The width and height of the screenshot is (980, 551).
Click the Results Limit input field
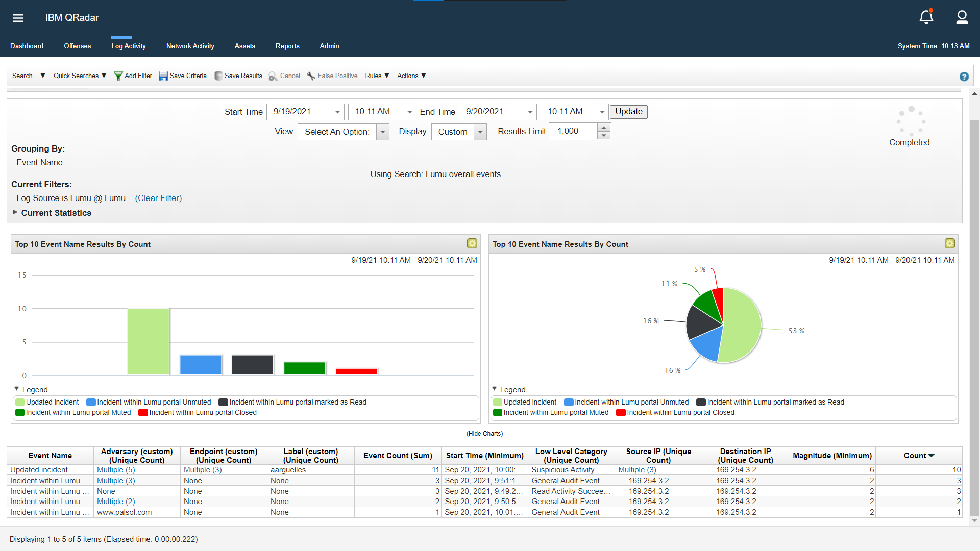pos(573,131)
